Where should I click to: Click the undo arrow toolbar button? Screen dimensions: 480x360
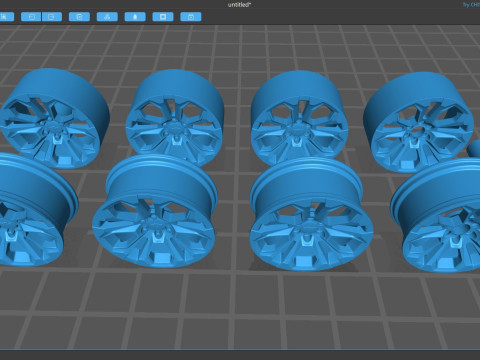click(x=31, y=17)
